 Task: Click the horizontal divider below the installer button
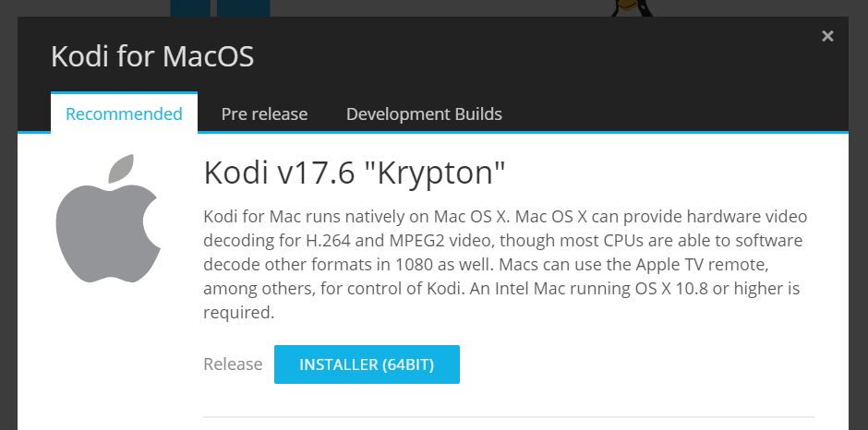tap(510, 417)
